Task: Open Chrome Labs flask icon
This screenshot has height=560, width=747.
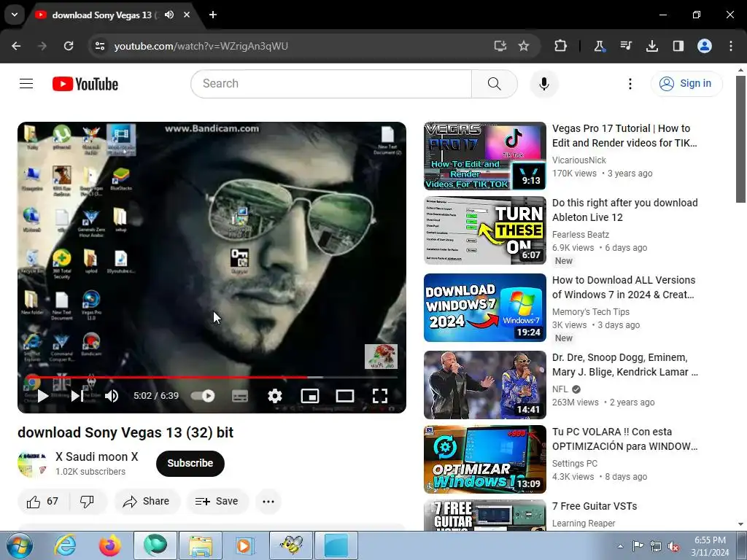Action: pyautogui.click(x=599, y=46)
